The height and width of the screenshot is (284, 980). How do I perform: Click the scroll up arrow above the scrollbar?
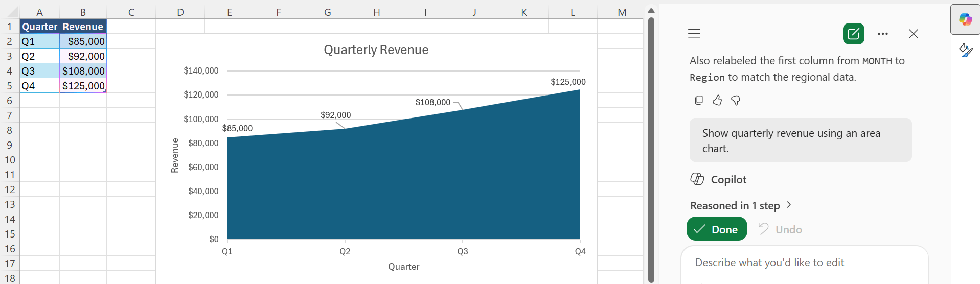pyautogui.click(x=651, y=10)
